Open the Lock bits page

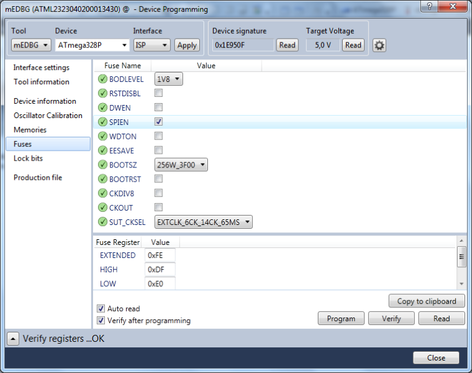(x=28, y=158)
